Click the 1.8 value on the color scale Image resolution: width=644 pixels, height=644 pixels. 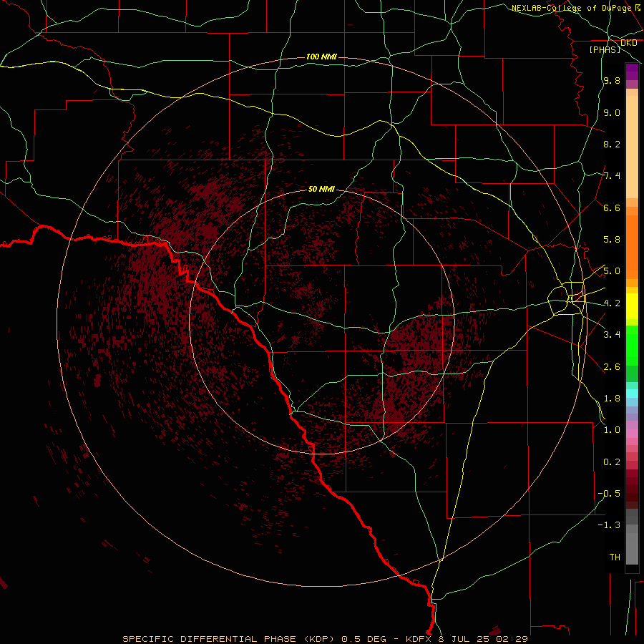coord(612,399)
